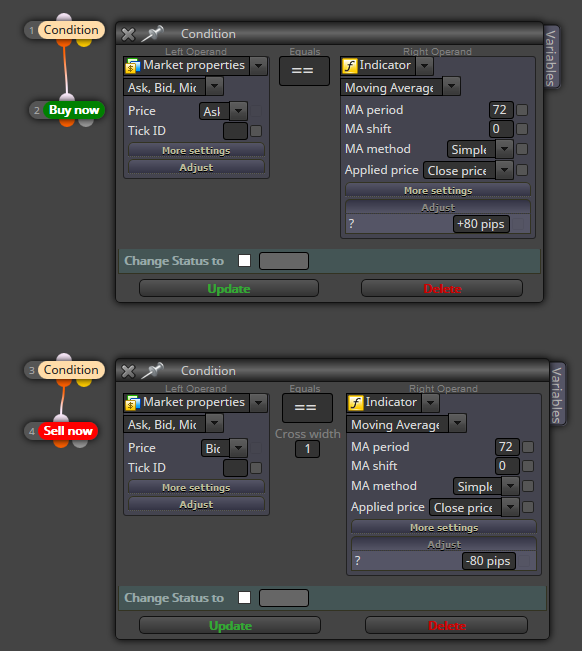The height and width of the screenshot is (651, 582).
Task: Close the lower Condition panel with X icon
Action: pos(128,372)
